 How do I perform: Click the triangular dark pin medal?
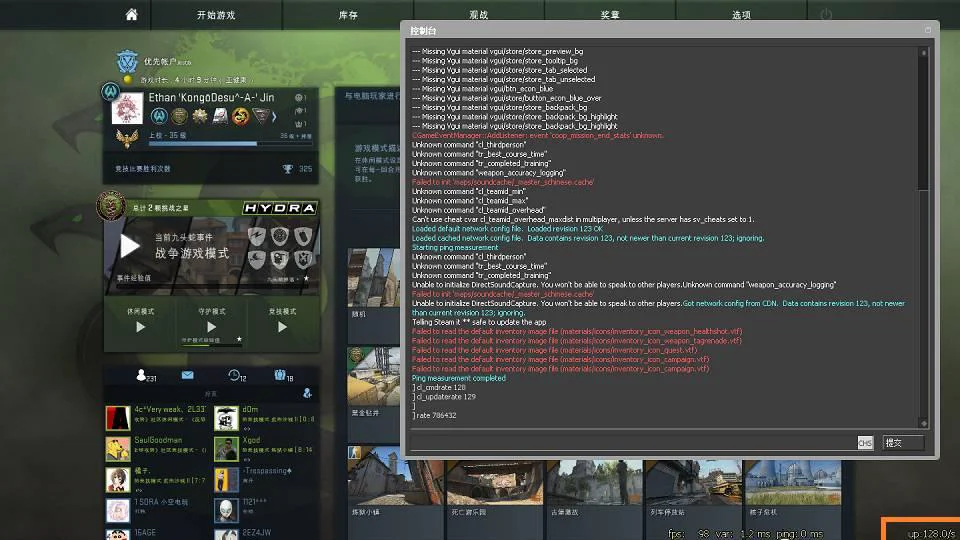[x=261, y=115]
